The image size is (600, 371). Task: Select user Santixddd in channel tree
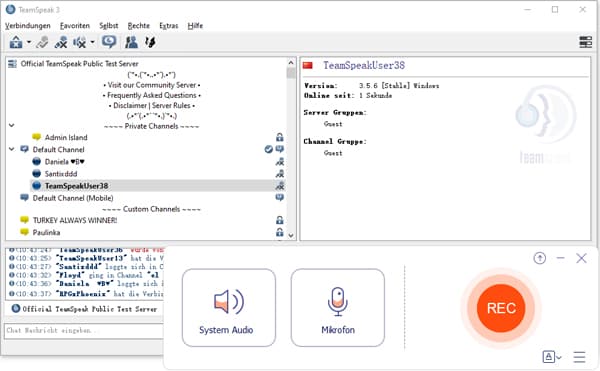[x=61, y=174]
